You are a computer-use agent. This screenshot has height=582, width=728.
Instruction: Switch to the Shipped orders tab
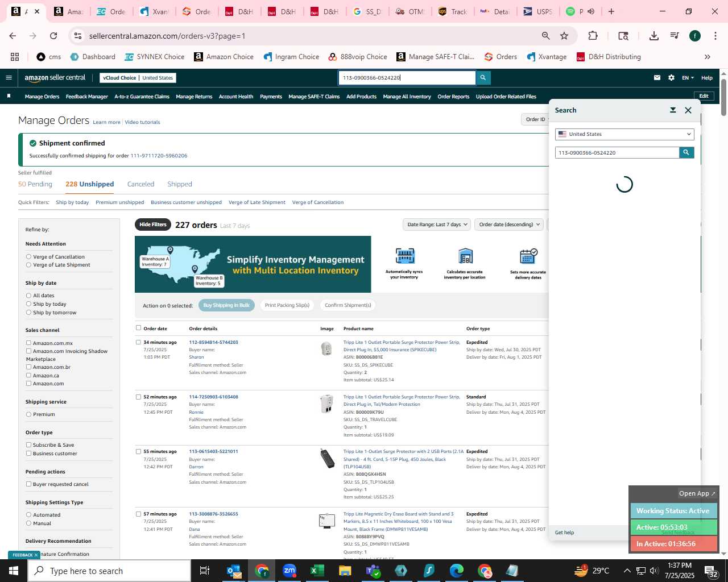(180, 184)
